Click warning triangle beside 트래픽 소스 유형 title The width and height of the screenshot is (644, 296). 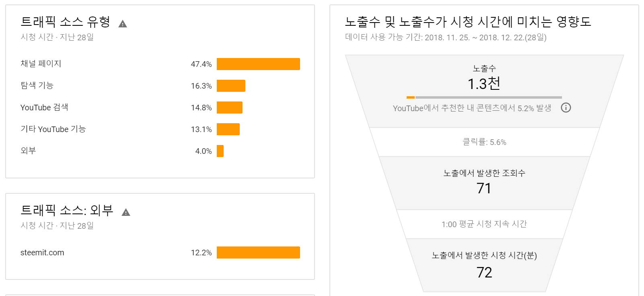tap(123, 24)
